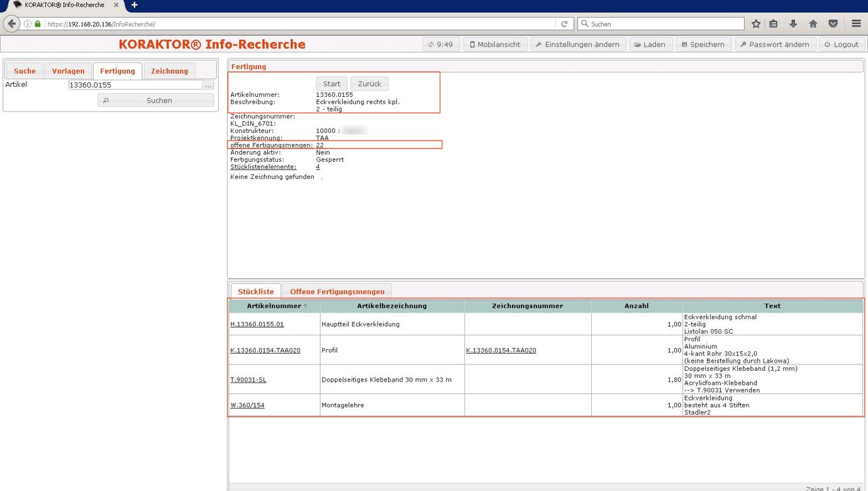Sort the table by Artikelnummer column
868x491 pixels.
(274, 306)
